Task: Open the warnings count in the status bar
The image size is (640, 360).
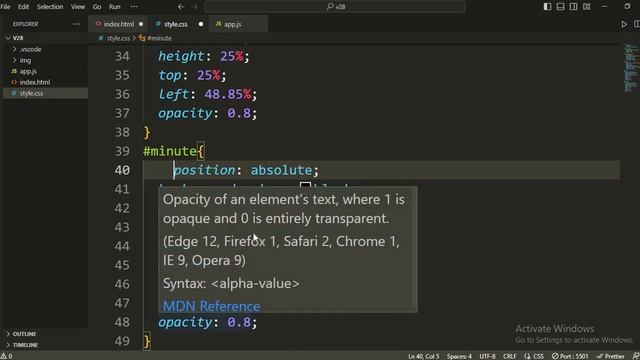Action: (6, 356)
